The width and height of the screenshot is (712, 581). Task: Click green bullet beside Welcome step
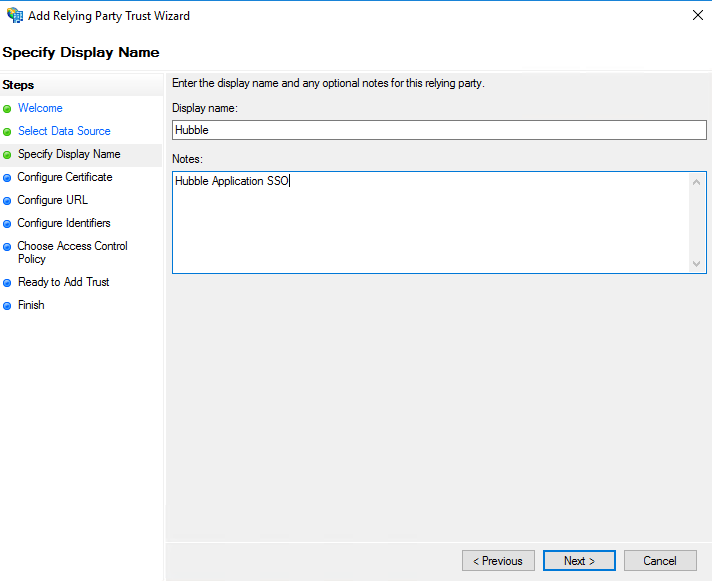[7, 109]
